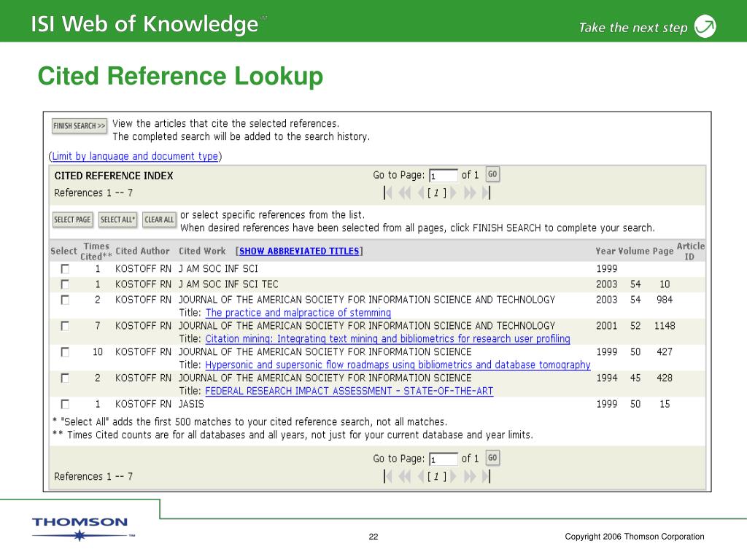The height and width of the screenshot is (560, 747).
Task: Click the CITED REFERENCE INDEX heading
Action: tap(114, 176)
